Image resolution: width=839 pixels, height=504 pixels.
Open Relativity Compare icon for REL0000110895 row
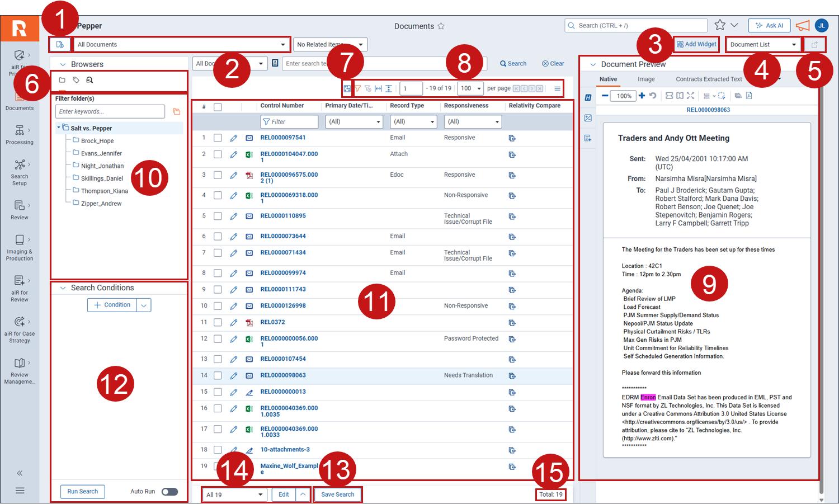512,216
